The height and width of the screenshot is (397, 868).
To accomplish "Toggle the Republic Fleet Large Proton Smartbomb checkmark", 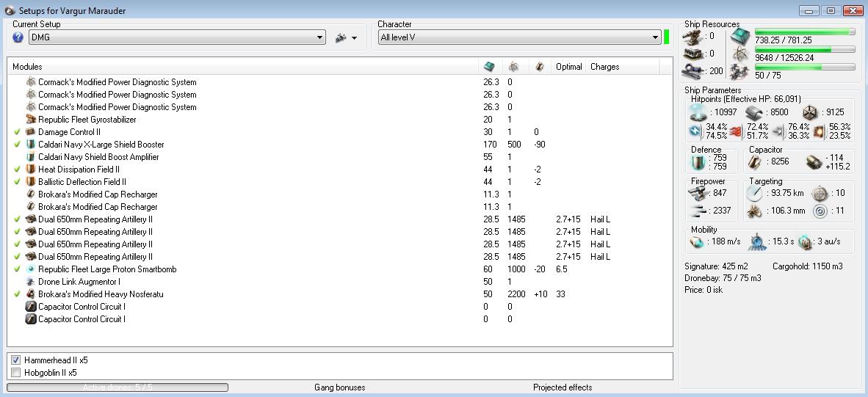I will [x=17, y=269].
